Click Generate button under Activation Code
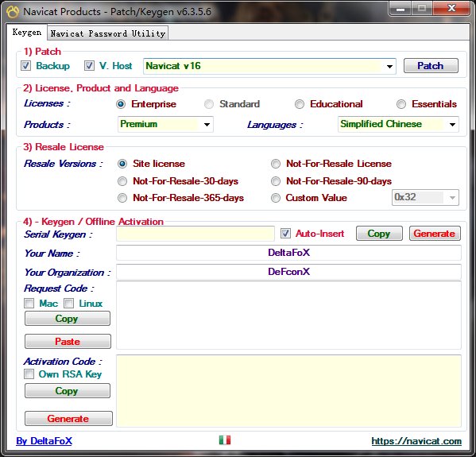The height and width of the screenshot is (457, 476). [68, 418]
